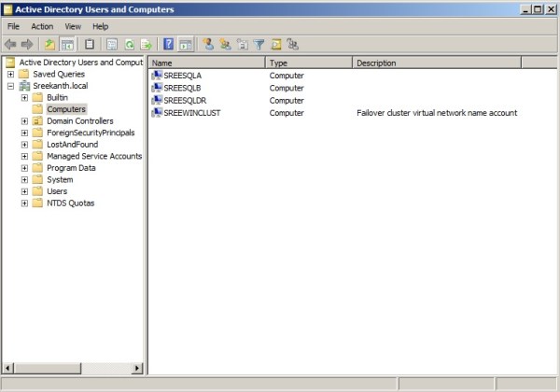Expand the Saved Queries tree node
This screenshot has width=560, height=392.
10,75
